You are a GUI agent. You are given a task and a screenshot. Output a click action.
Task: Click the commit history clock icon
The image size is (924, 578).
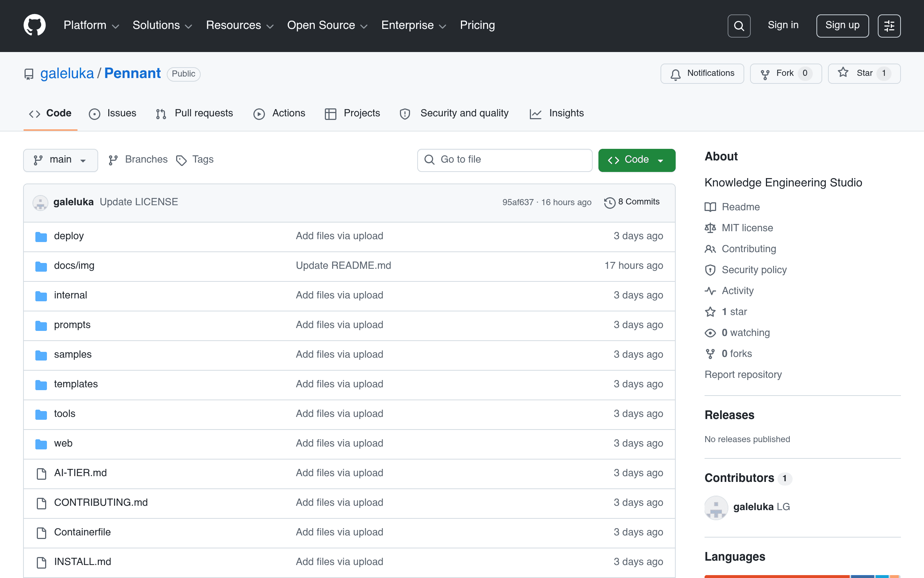pyautogui.click(x=610, y=203)
